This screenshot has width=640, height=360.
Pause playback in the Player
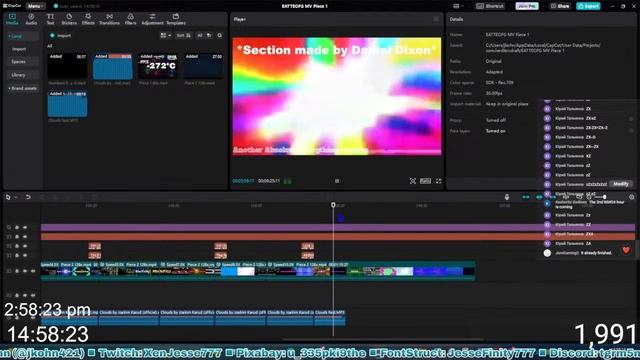[337, 181]
